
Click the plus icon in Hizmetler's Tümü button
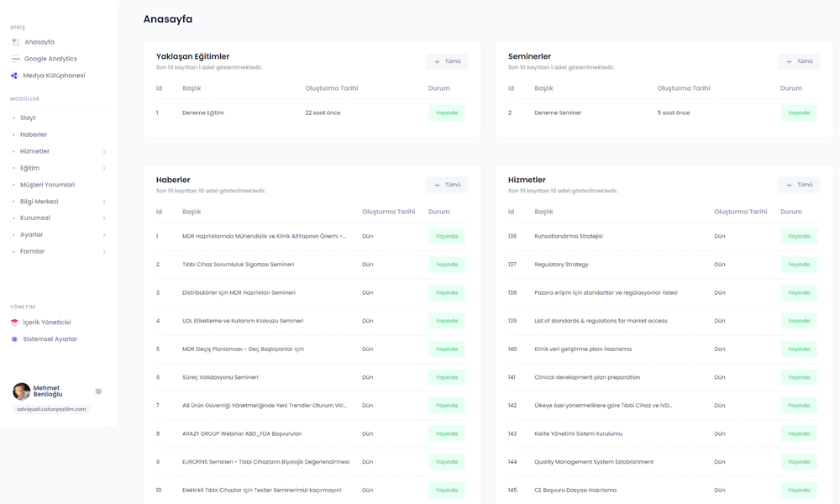click(789, 185)
